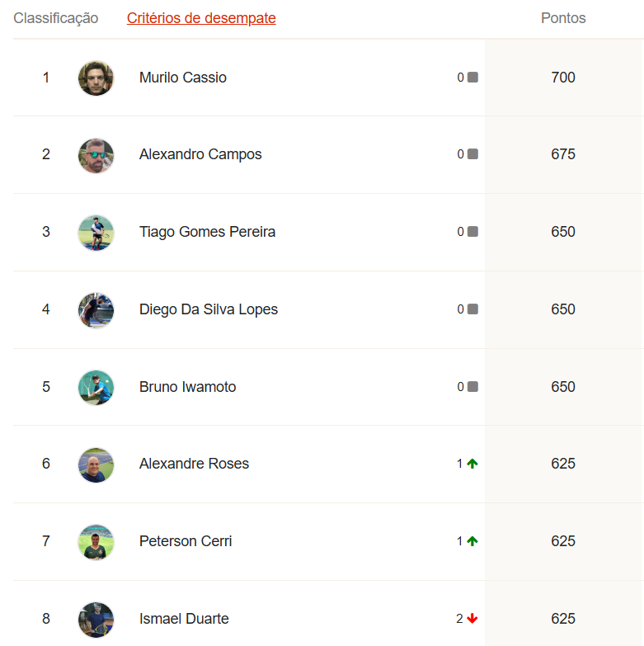Click gray square icon next to Bruno Iwamoto

[x=472, y=386]
